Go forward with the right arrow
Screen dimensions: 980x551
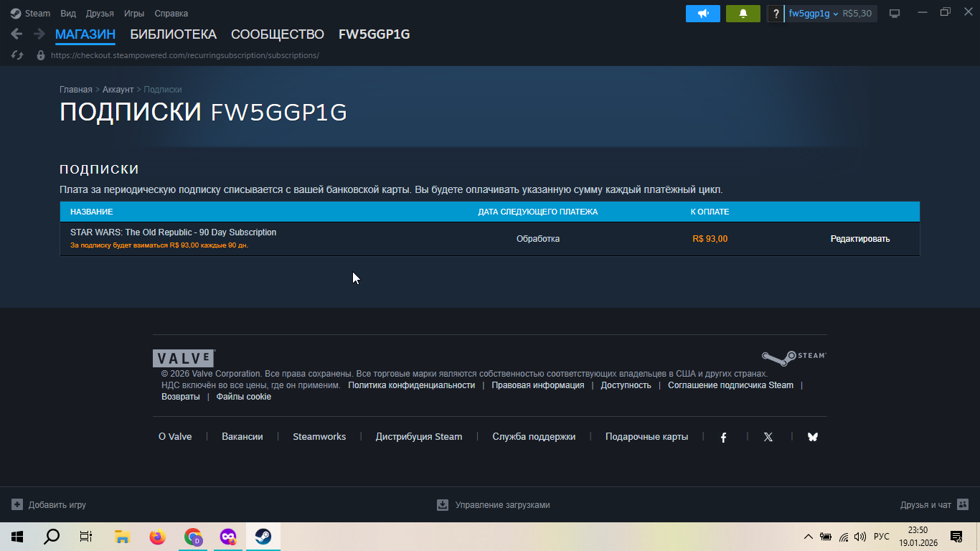coord(39,34)
